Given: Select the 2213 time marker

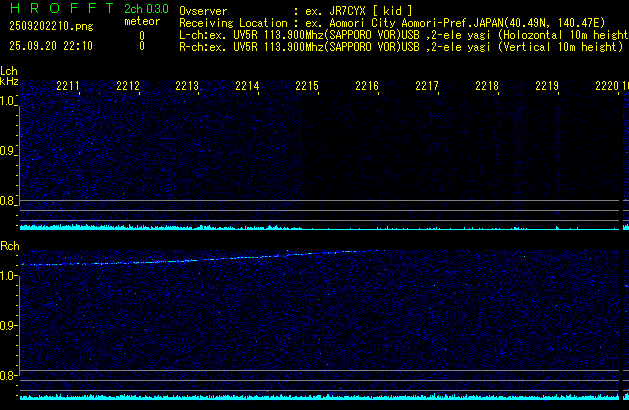Looking at the screenshot, I should 187,87.
